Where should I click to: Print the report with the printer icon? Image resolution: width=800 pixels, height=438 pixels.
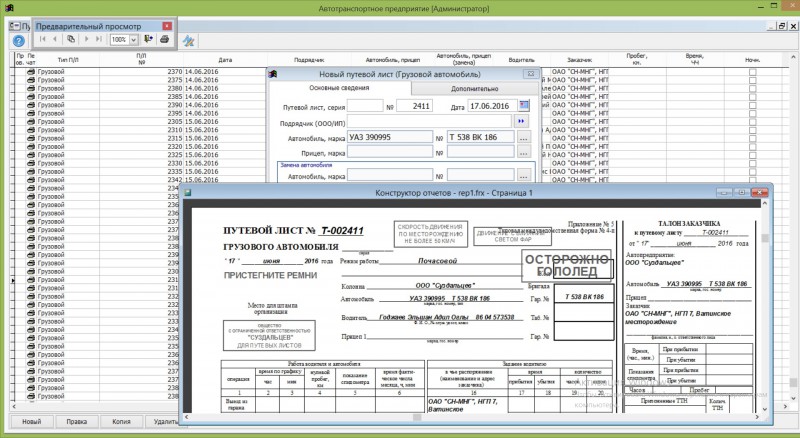pyautogui.click(x=164, y=39)
